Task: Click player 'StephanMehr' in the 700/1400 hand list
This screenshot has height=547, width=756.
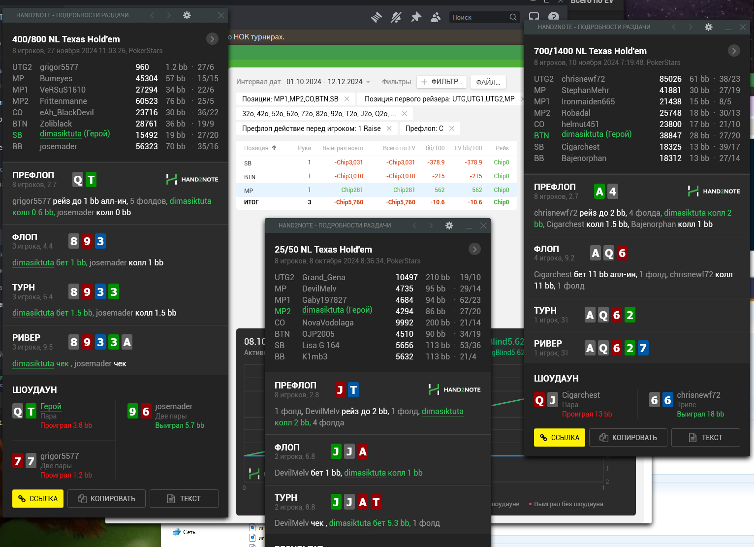Action: [x=585, y=91]
